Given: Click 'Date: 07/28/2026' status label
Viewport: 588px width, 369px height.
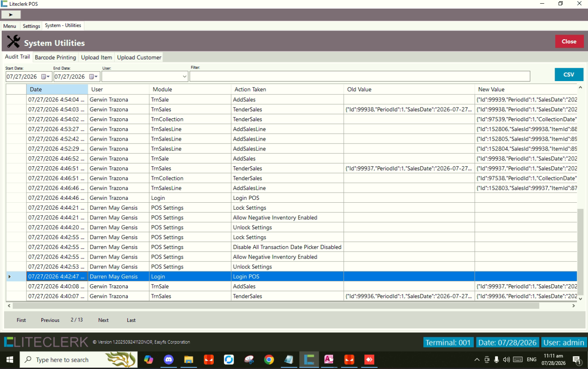Looking at the screenshot, I should coord(507,343).
